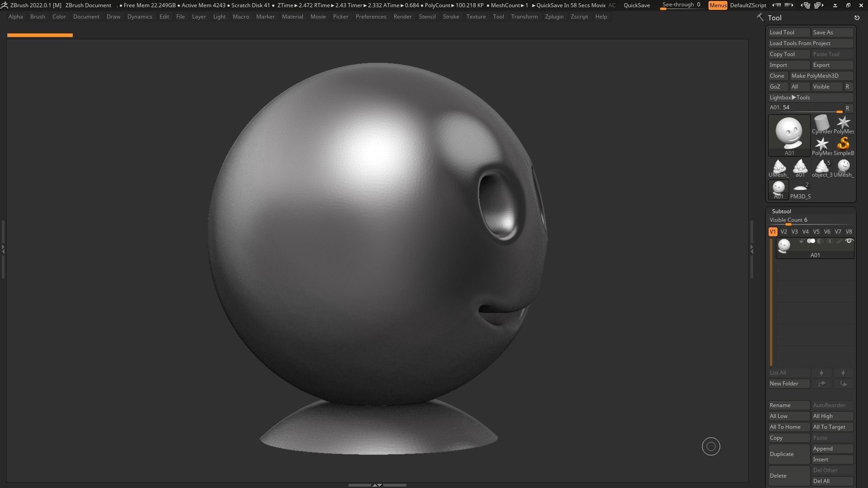Click the GoZ button
Viewport: 868px width, 488px height.
point(778,87)
